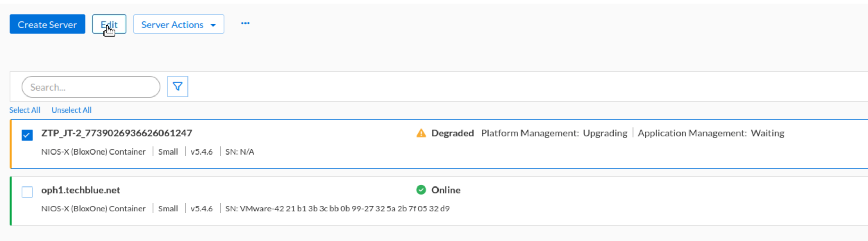Focus the Search input field
Image resolution: width=868 pixels, height=241 pixels.
pos(91,87)
